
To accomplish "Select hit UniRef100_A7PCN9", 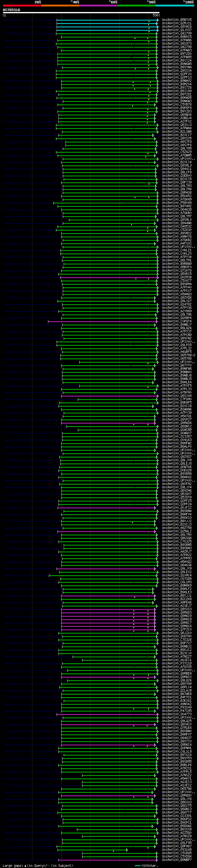I will click(177, 335).
